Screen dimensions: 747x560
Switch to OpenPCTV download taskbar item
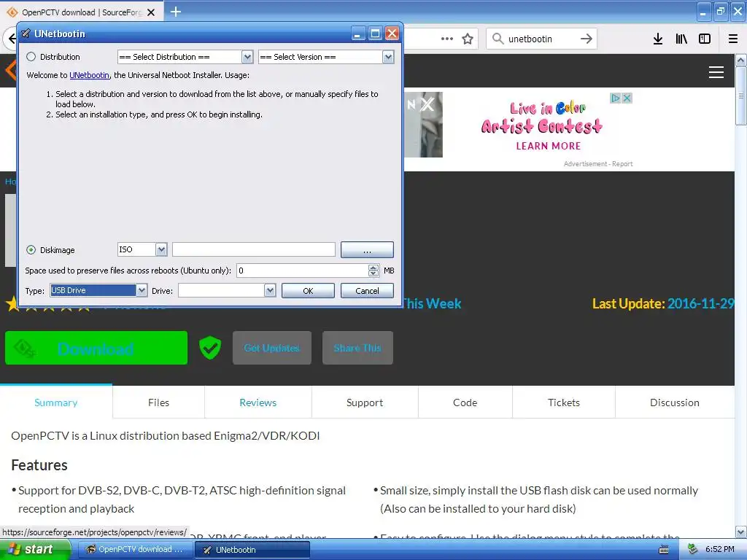pyautogui.click(x=134, y=549)
